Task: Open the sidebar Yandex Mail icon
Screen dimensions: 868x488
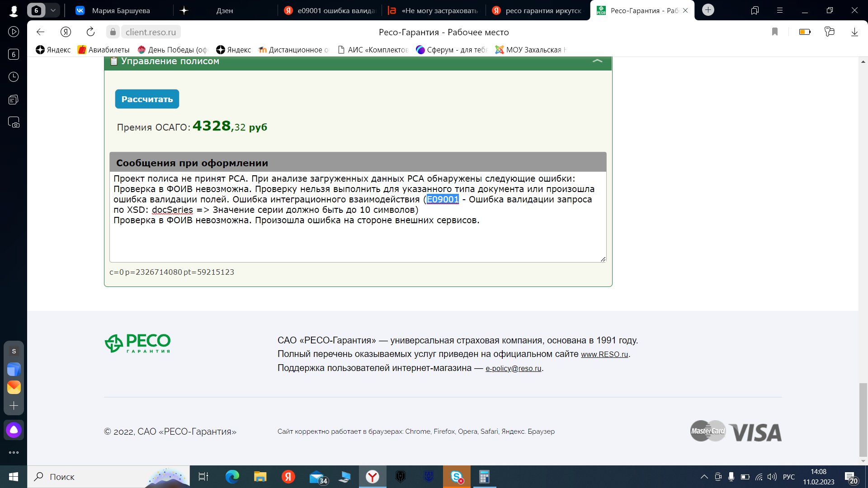Action: 14,387
